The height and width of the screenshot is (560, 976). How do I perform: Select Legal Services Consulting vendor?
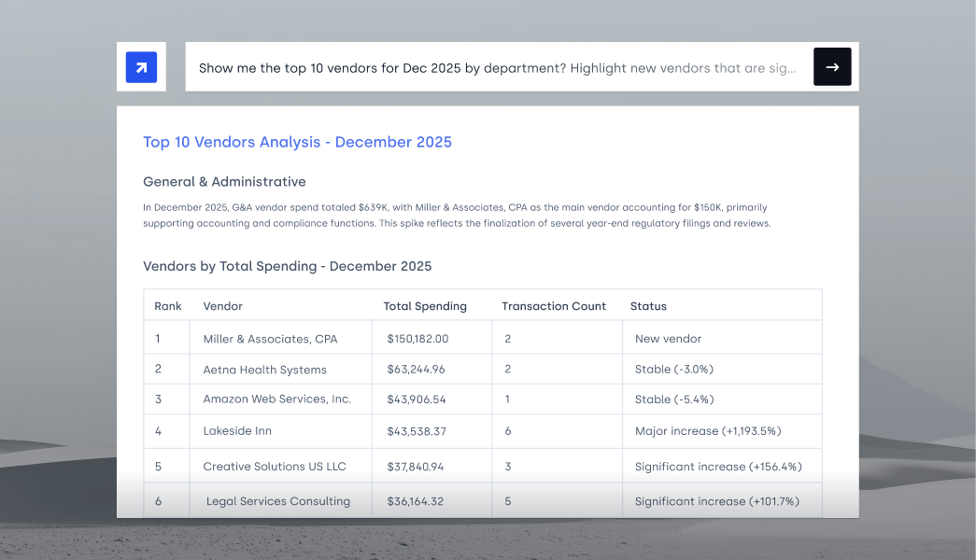278,501
